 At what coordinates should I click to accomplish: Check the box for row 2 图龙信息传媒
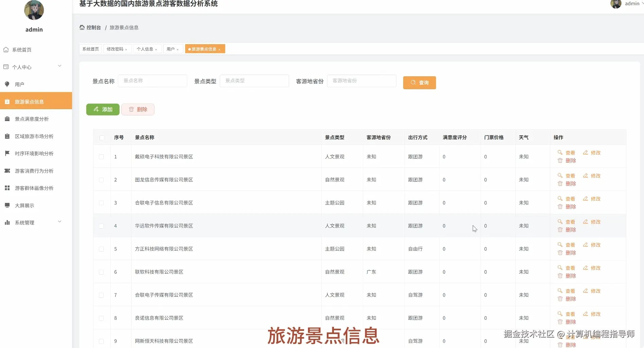101,180
